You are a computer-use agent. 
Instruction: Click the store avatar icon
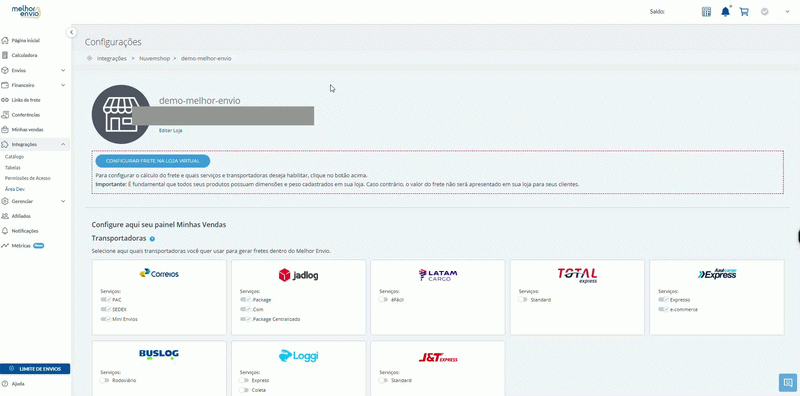coord(121,114)
